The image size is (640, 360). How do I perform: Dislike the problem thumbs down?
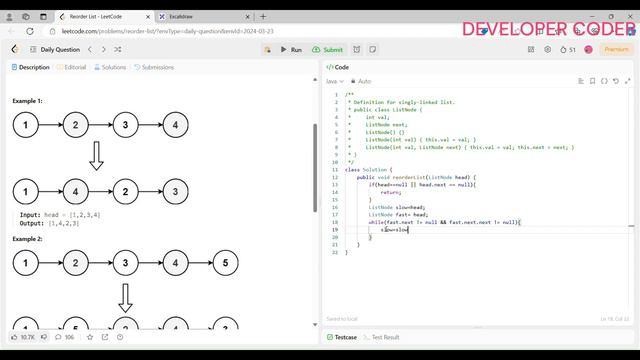tap(44, 337)
